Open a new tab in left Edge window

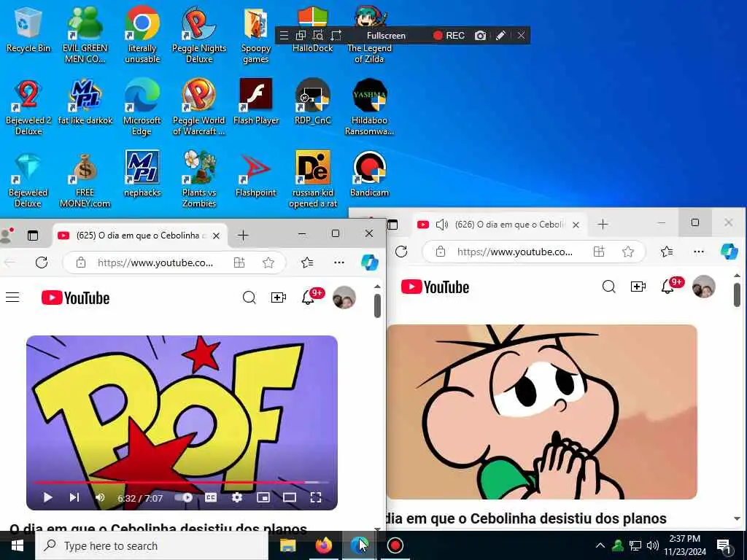(x=243, y=236)
